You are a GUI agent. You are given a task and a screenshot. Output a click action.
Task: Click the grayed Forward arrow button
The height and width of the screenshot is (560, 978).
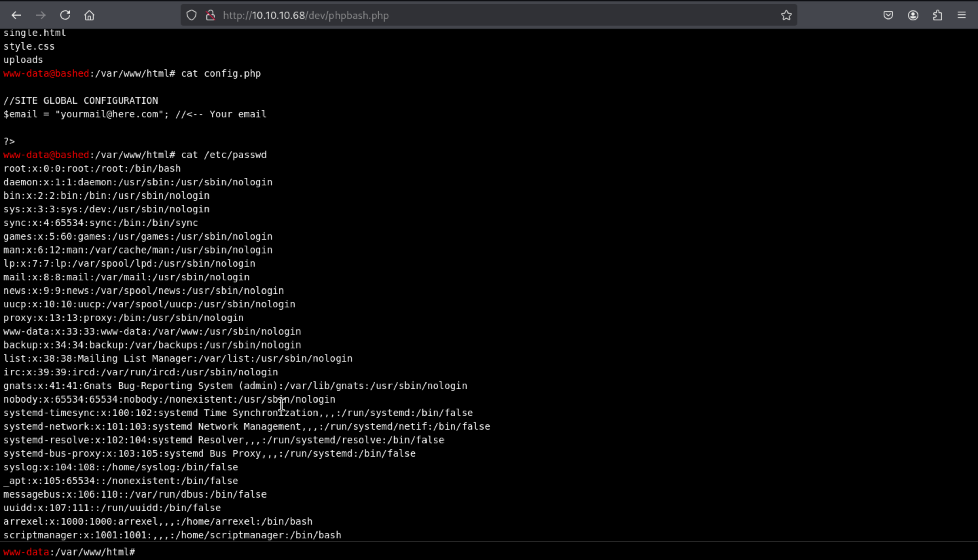(x=40, y=15)
